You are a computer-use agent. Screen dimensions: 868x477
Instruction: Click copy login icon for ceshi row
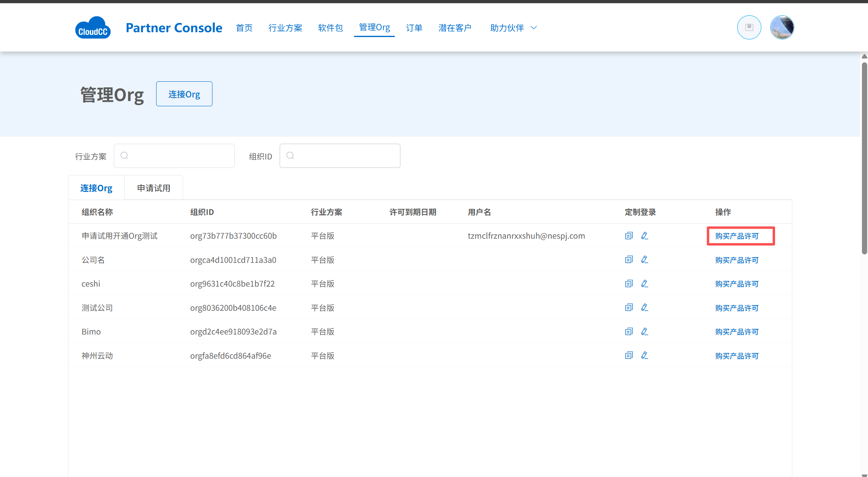629,284
